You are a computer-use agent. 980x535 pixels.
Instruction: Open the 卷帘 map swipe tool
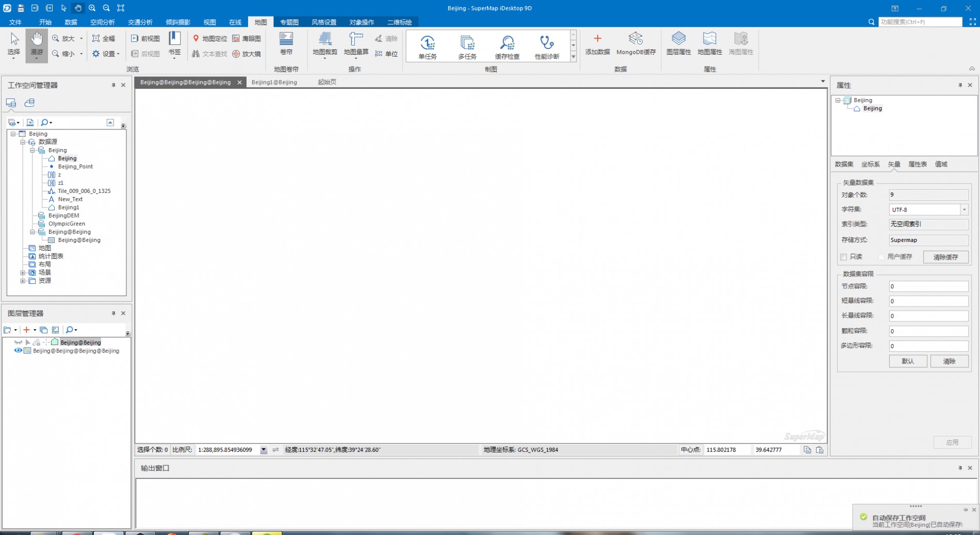pos(286,44)
